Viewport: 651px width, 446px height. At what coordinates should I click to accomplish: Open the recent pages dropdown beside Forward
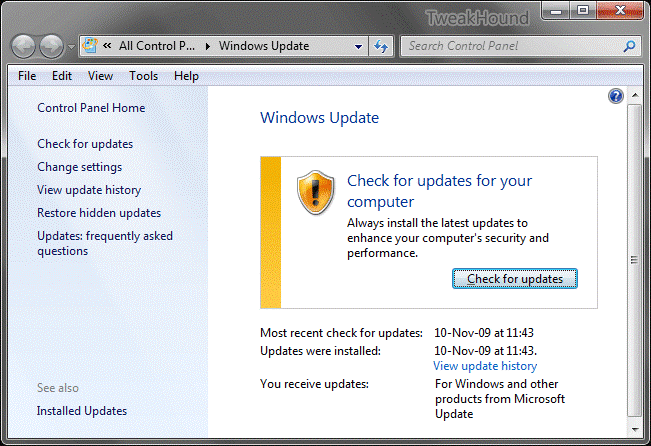71,47
